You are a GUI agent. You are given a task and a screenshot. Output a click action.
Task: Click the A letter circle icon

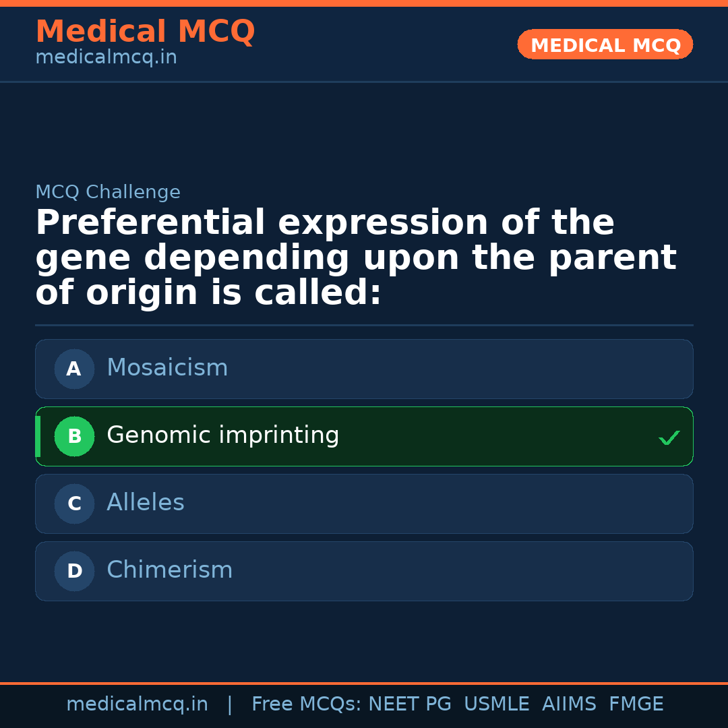tap(74, 369)
